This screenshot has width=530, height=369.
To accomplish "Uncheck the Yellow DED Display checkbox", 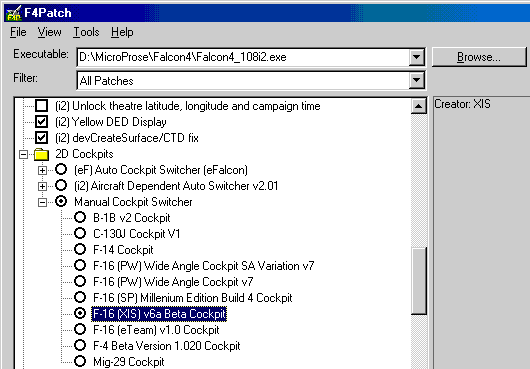I will point(42,122).
